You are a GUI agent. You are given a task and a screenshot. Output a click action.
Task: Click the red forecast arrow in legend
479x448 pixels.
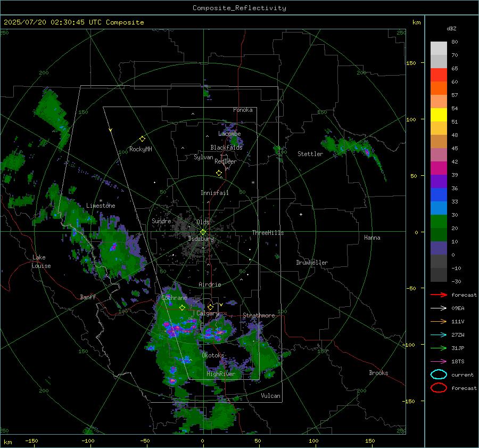[439, 295]
